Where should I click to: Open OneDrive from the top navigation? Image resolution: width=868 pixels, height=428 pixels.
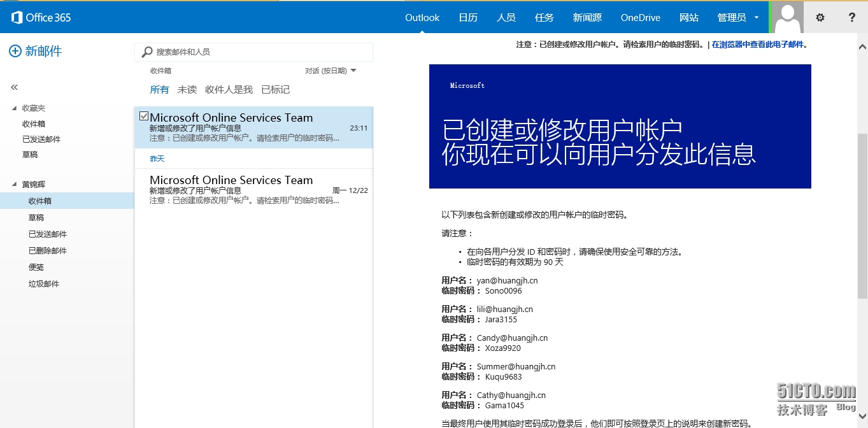(640, 18)
